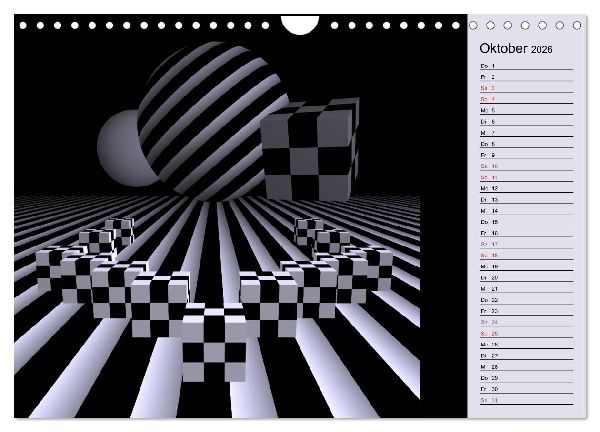Select the front-center small checkered cube
The height and width of the screenshot is (432, 600).
(214, 342)
